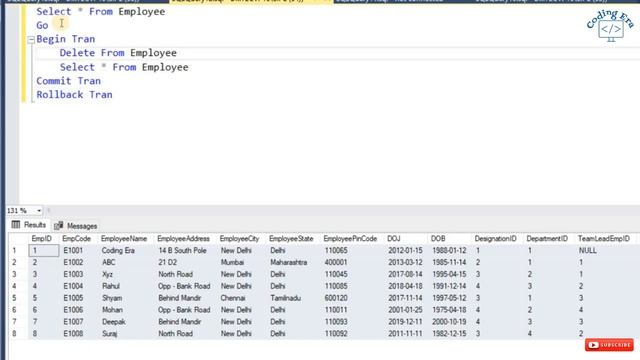640x360 pixels.
Task: Click the DesignationID column header
Action: pyautogui.click(x=497, y=239)
